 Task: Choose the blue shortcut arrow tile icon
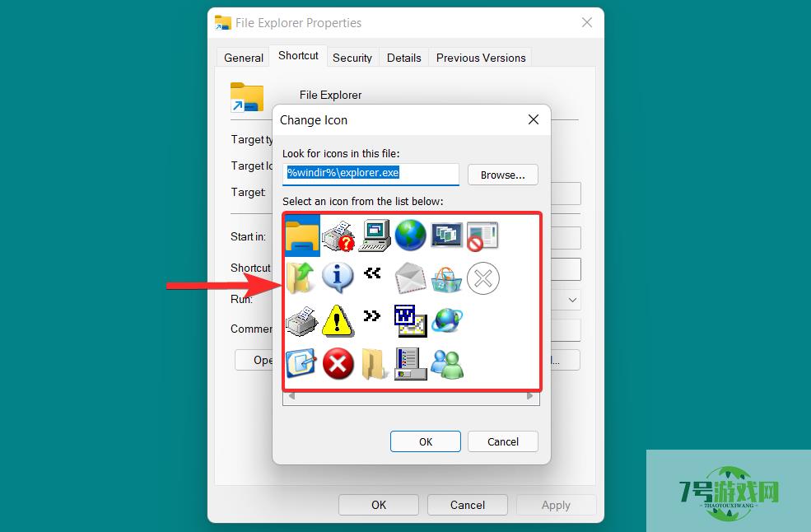301,363
